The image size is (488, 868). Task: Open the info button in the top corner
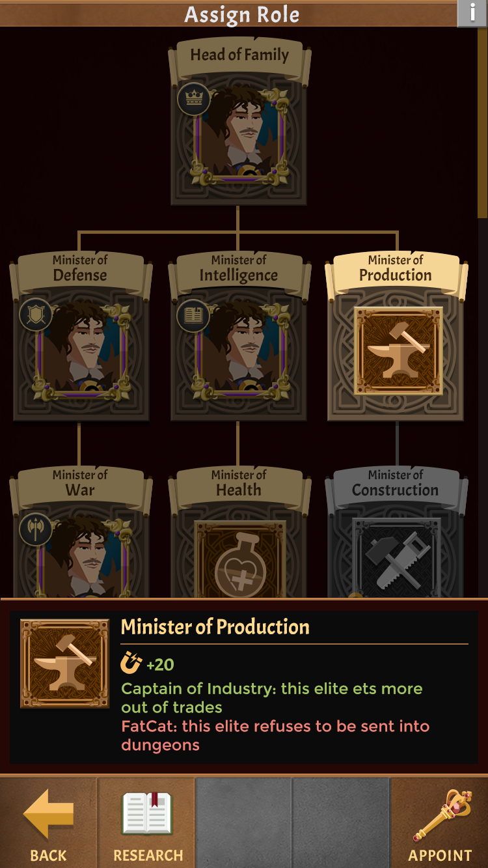472,13
